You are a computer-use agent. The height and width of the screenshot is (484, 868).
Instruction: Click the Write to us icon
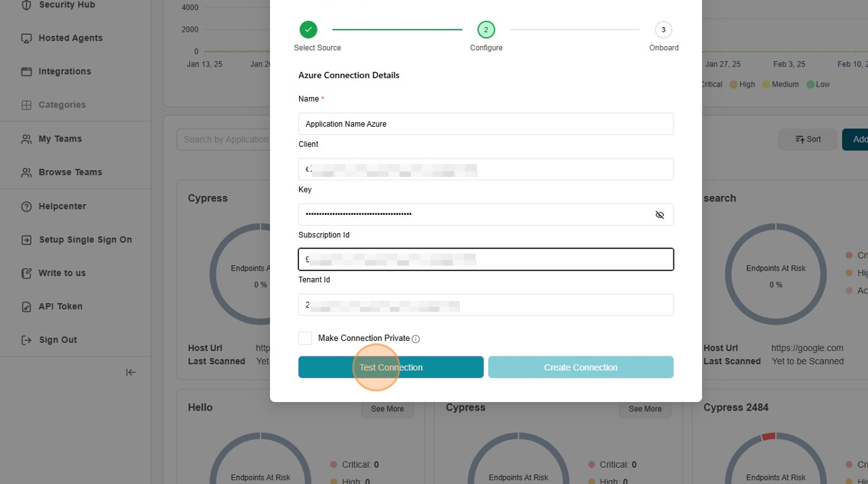pos(26,273)
